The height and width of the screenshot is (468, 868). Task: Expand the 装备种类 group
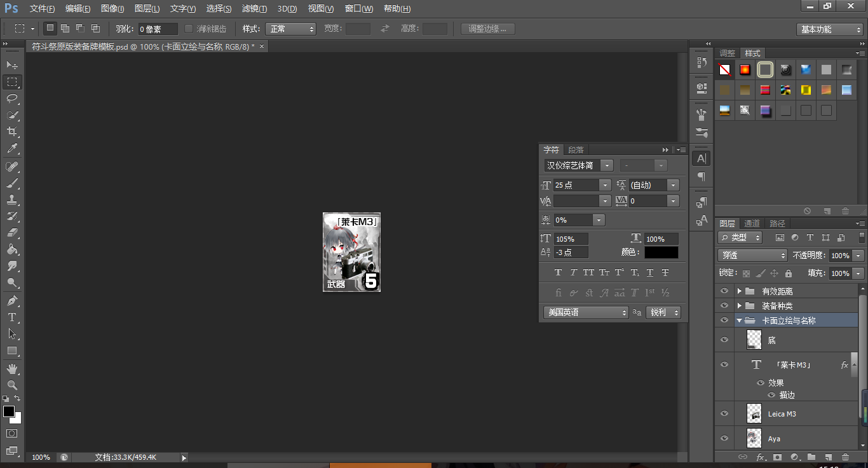click(x=739, y=306)
